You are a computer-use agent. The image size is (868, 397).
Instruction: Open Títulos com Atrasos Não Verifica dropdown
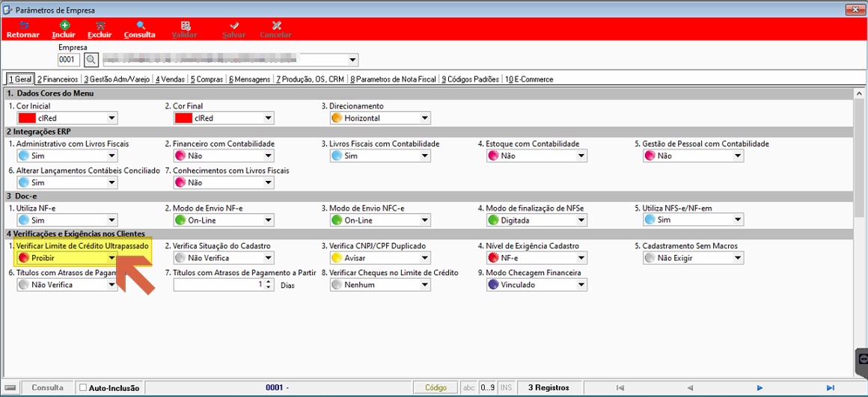[111, 285]
